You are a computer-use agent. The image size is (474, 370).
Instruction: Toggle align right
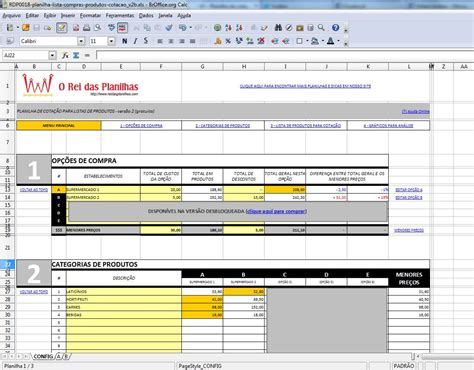(182, 41)
